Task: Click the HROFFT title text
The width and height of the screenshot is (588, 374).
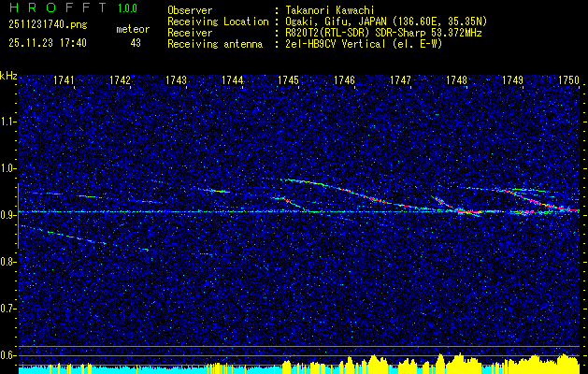Action: coord(58,7)
